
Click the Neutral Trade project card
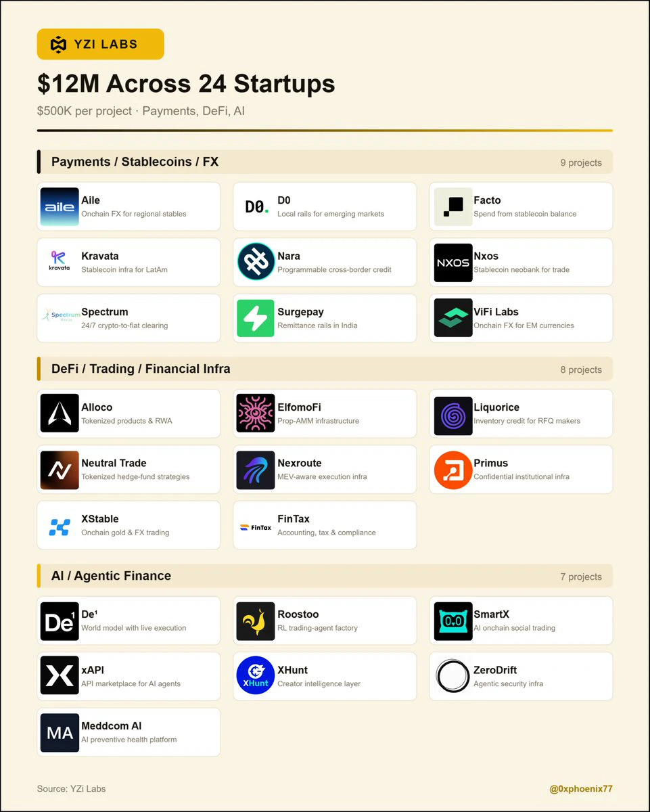pos(129,470)
